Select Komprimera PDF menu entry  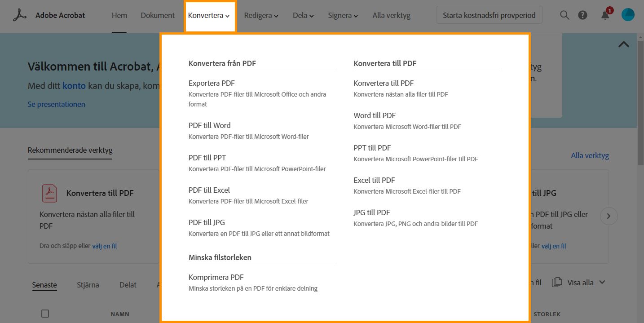click(x=216, y=277)
